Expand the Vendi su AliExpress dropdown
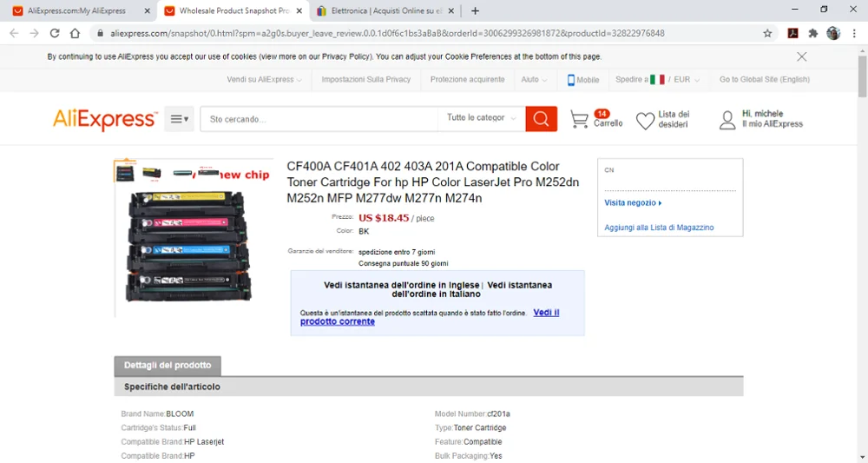 pyautogui.click(x=264, y=80)
